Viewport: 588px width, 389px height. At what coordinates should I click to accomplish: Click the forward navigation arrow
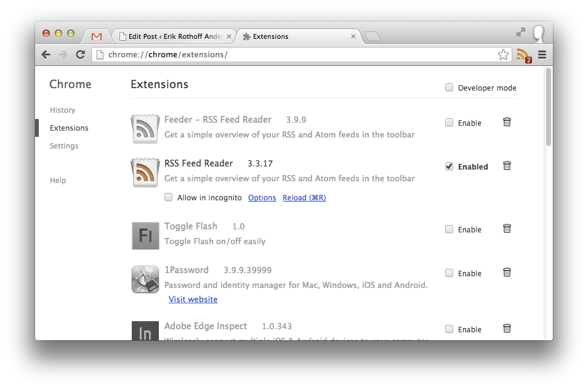(63, 54)
